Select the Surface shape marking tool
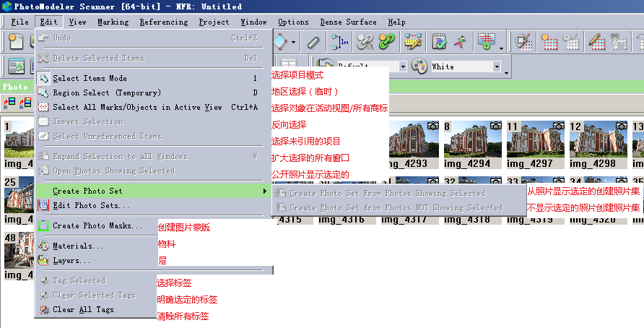 click(x=280, y=41)
